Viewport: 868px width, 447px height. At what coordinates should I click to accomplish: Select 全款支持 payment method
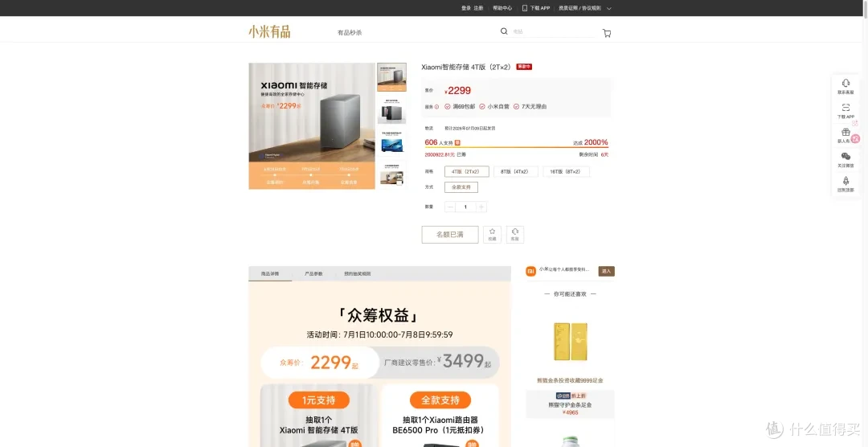pos(461,187)
